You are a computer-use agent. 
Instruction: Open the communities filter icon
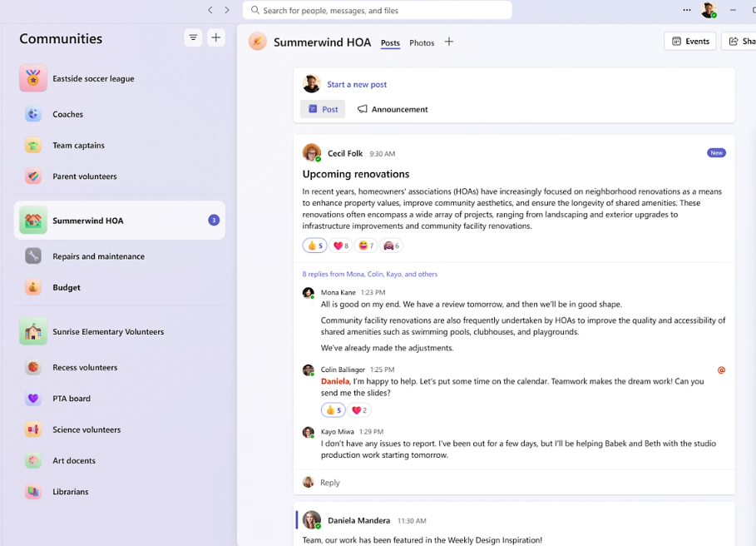pyautogui.click(x=193, y=37)
